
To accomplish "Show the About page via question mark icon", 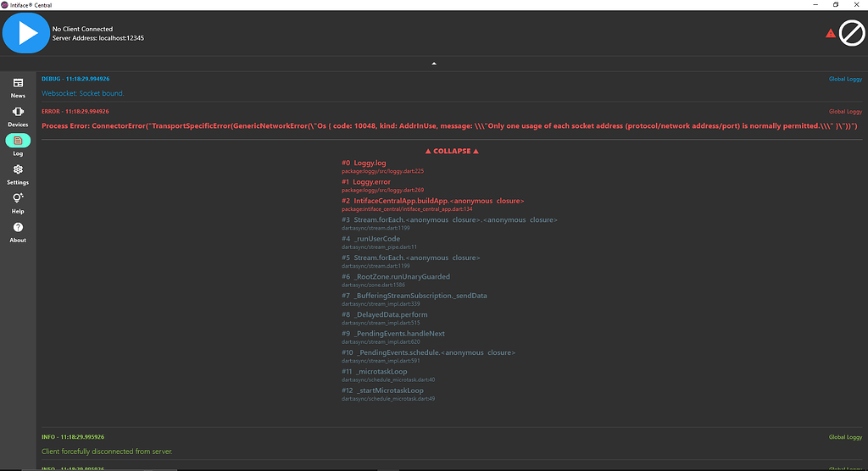I will coord(18,230).
